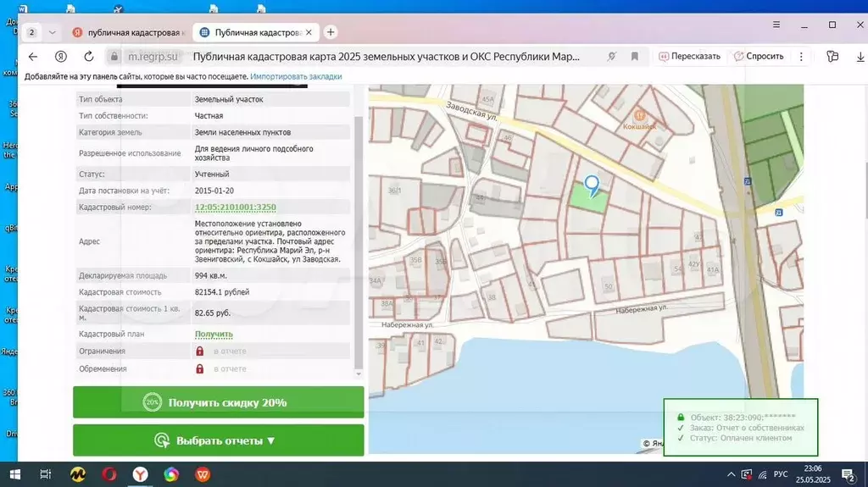
Task: Open WPS Office from the taskbar
Action: point(203,474)
